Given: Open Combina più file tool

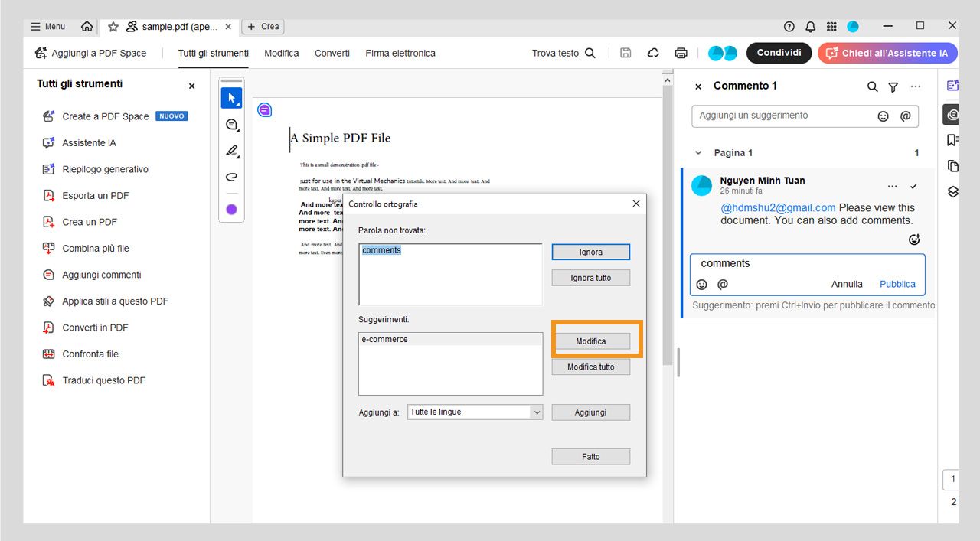Looking at the screenshot, I should pyautogui.click(x=85, y=249).
